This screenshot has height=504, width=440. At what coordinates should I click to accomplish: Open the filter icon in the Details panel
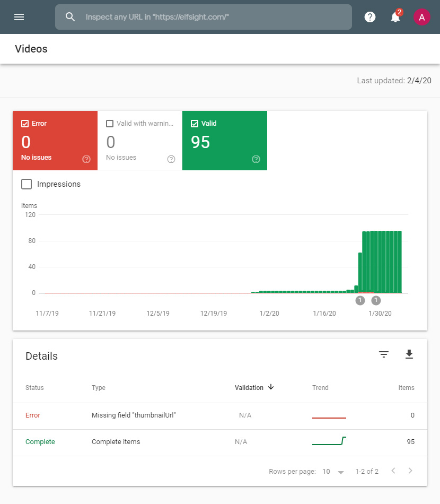click(x=384, y=354)
